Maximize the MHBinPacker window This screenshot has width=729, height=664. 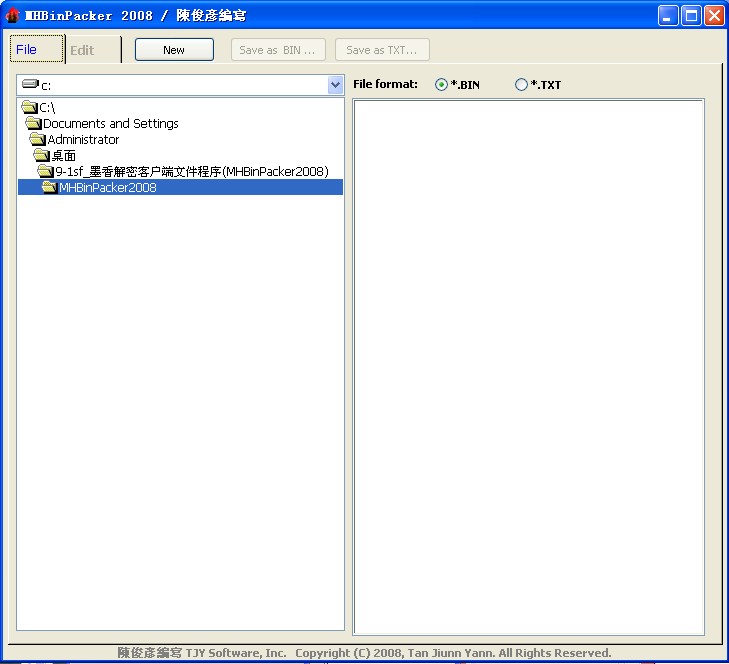point(691,16)
